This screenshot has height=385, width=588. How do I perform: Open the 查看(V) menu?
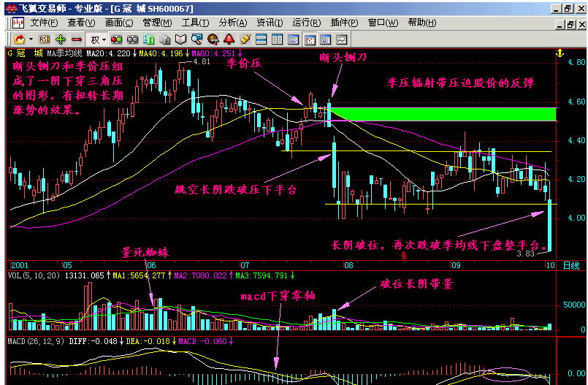81,23
